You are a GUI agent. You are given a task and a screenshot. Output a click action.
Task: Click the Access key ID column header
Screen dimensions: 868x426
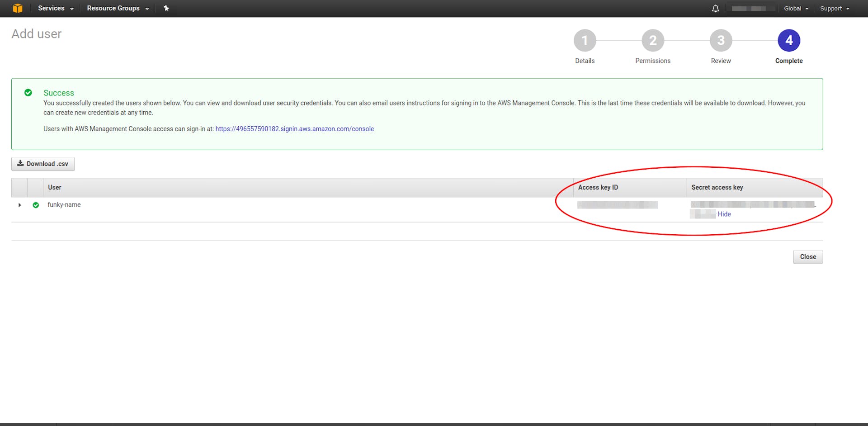(x=598, y=187)
